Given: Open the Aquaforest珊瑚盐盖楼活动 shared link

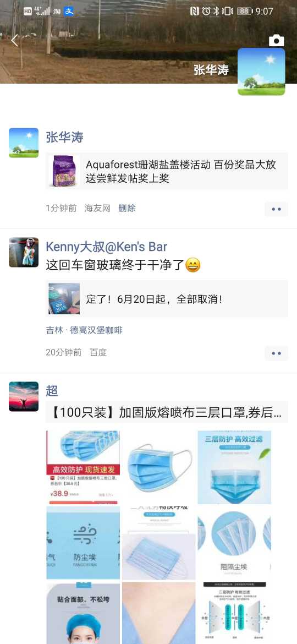Looking at the screenshot, I should 167,171.
